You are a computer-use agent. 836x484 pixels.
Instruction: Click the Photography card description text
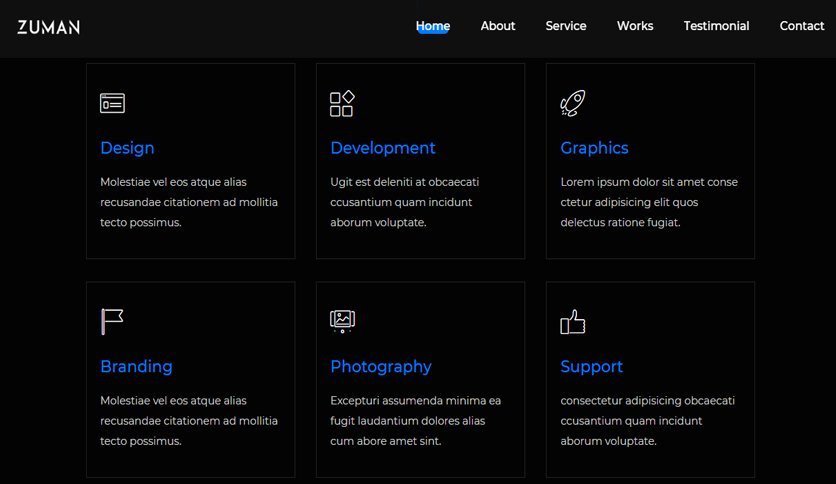(416, 421)
